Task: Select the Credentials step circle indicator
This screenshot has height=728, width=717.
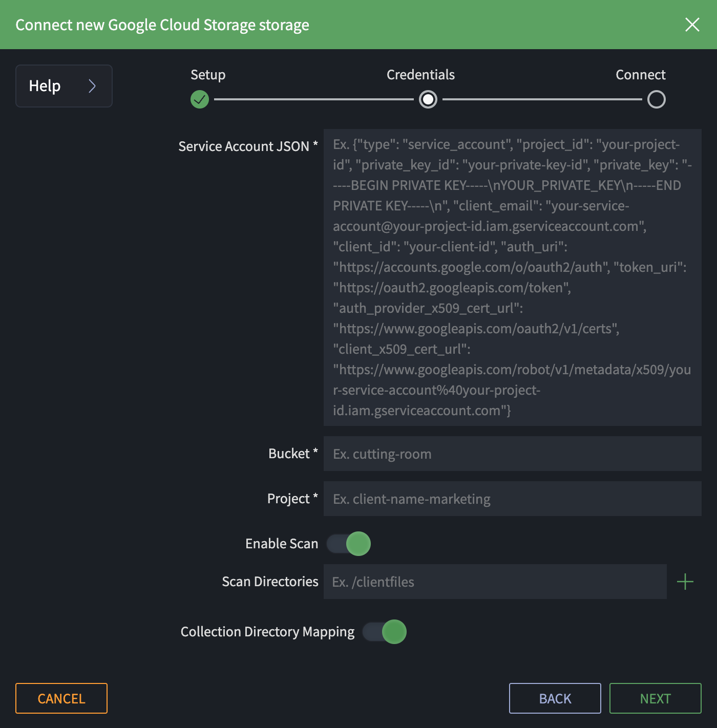Action: pyautogui.click(x=428, y=99)
